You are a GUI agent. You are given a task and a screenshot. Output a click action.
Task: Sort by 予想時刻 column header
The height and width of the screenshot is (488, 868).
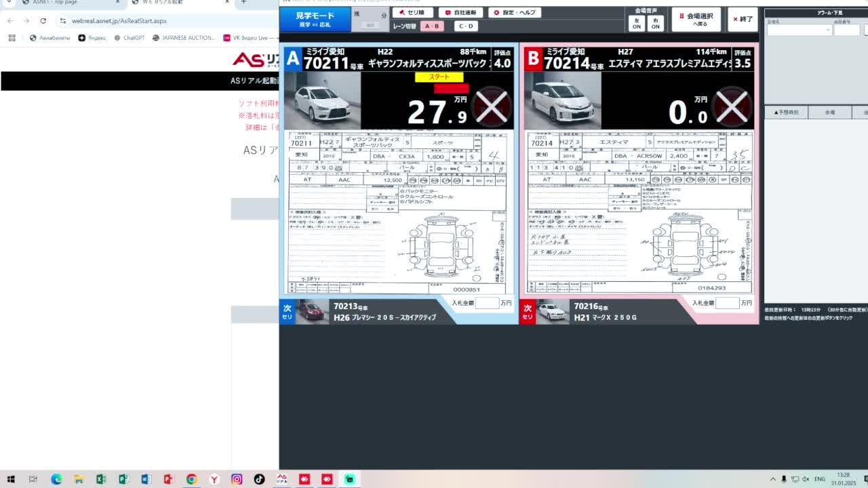click(x=787, y=112)
